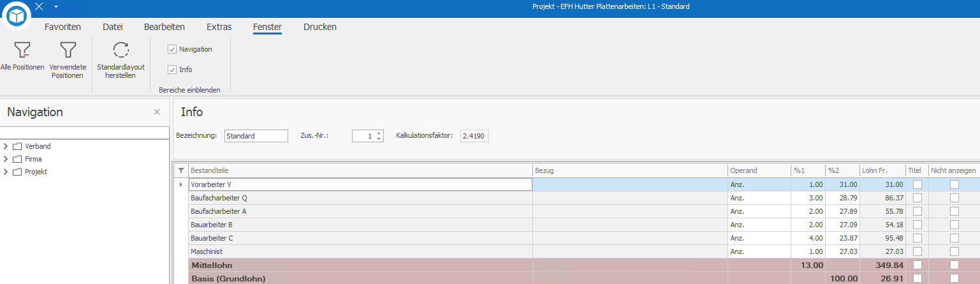
Task: Select the Bauarbeiter B row name
Action: click(212, 225)
